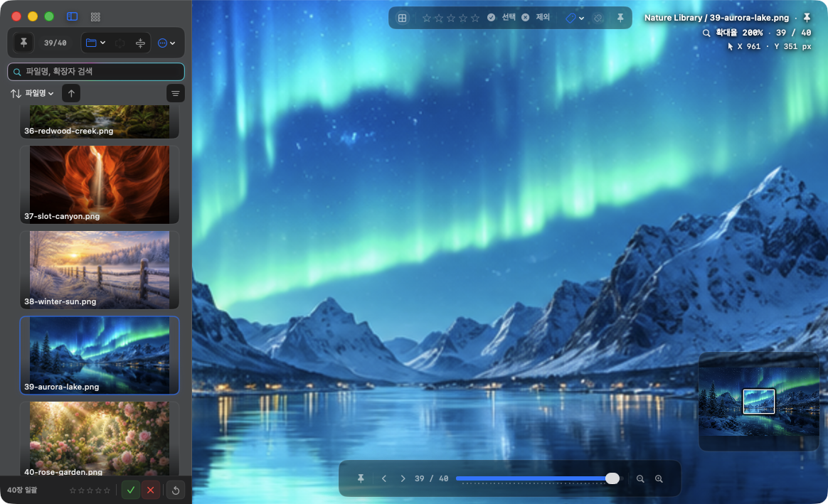Viewport: 828px width, 504px height.
Task: Toggle pin next to the file path
Action: [807, 17]
